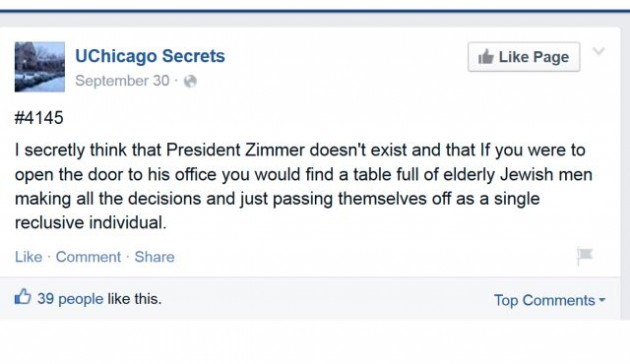The width and height of the screenshot is (630, 364).
Task: Click the "reclusive individual." final line
Action: click(x=90, y=222)
